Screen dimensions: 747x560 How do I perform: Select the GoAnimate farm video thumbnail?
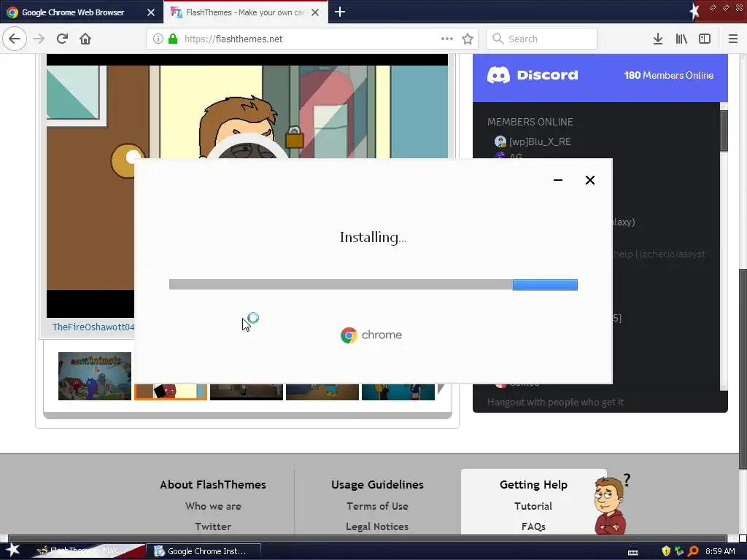[95, 376]
